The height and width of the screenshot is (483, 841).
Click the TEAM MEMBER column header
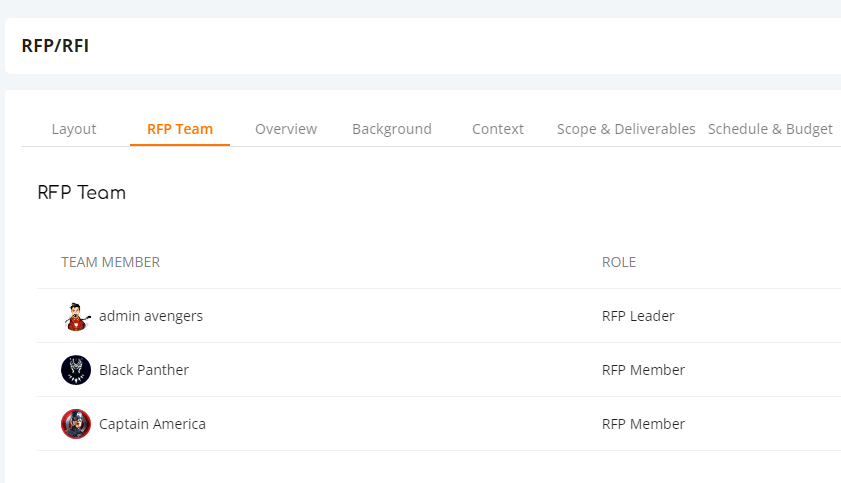pyautogui.click(x=110, y=262)
